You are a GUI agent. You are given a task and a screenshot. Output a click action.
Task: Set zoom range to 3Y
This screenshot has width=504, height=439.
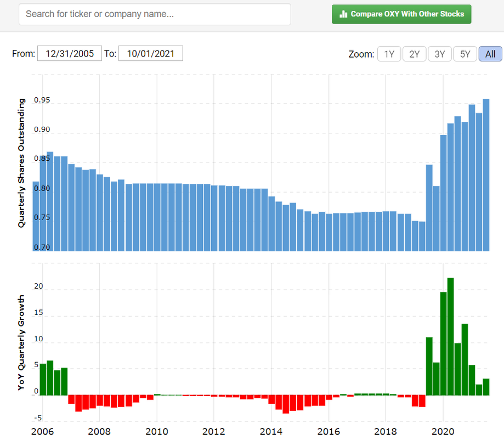pos(440,54)
